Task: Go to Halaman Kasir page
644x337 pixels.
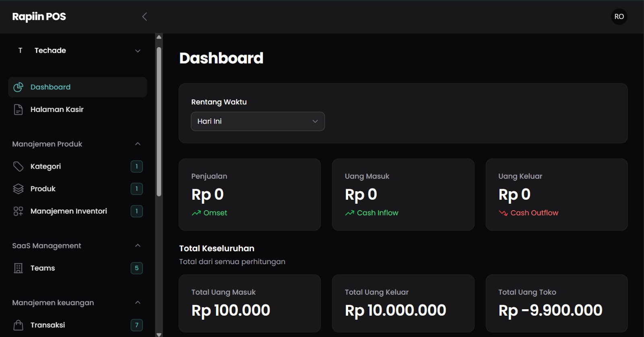Action: (x=57, y=110)
